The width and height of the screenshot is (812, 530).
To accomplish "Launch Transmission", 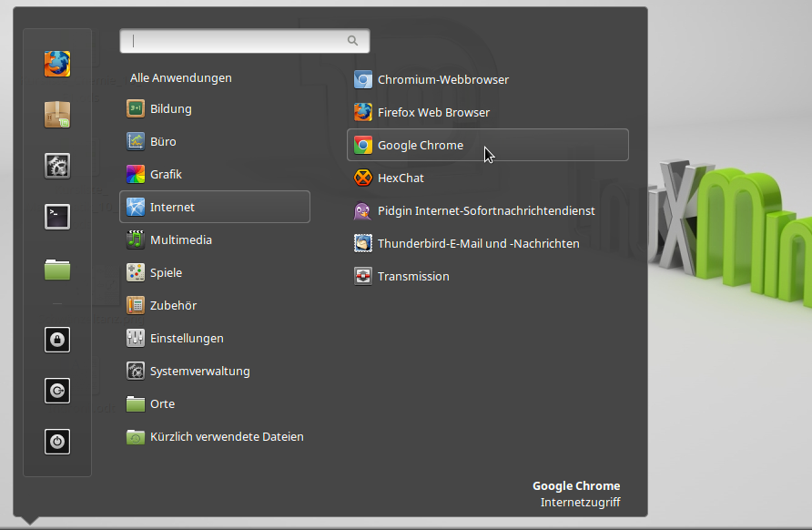I will click(487, 276).
